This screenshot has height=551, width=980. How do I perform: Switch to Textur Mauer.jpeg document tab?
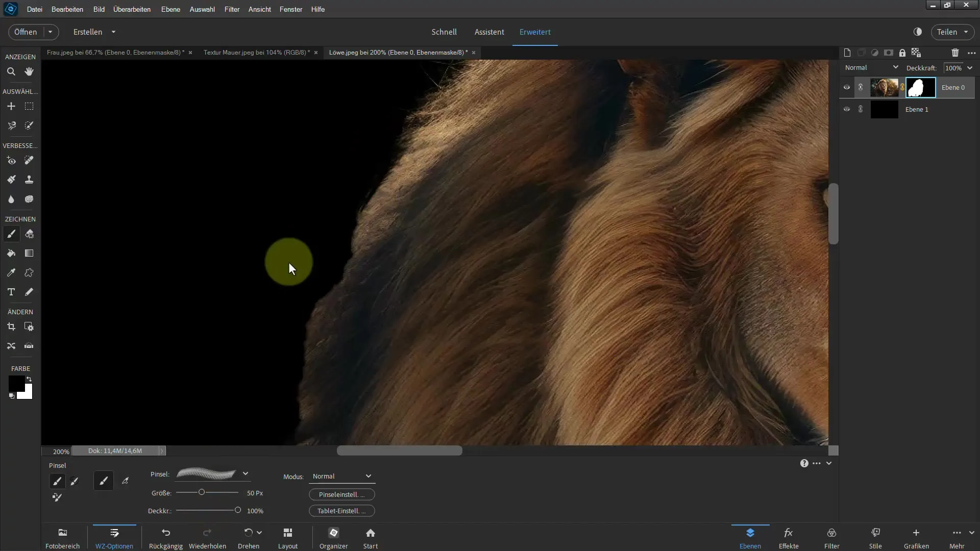[x=256, y=53]
